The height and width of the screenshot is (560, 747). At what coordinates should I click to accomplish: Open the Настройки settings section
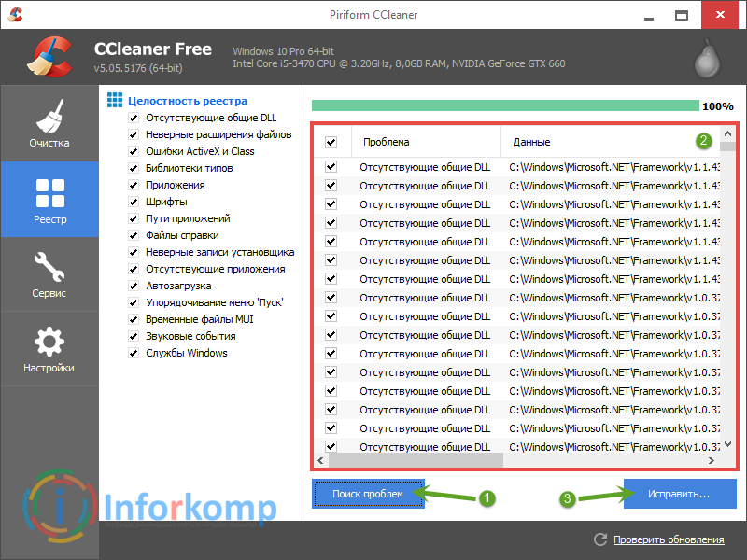[49, 348]
